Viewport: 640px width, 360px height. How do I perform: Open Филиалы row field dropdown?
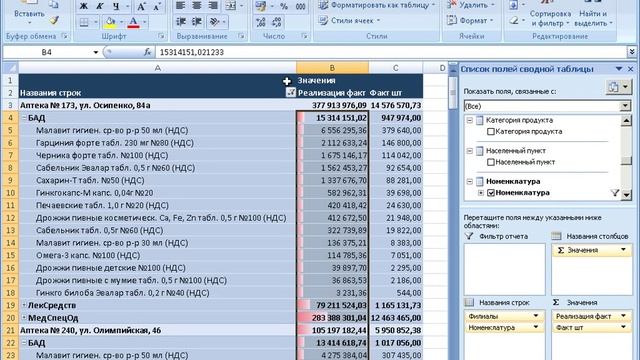pos(536,316)
